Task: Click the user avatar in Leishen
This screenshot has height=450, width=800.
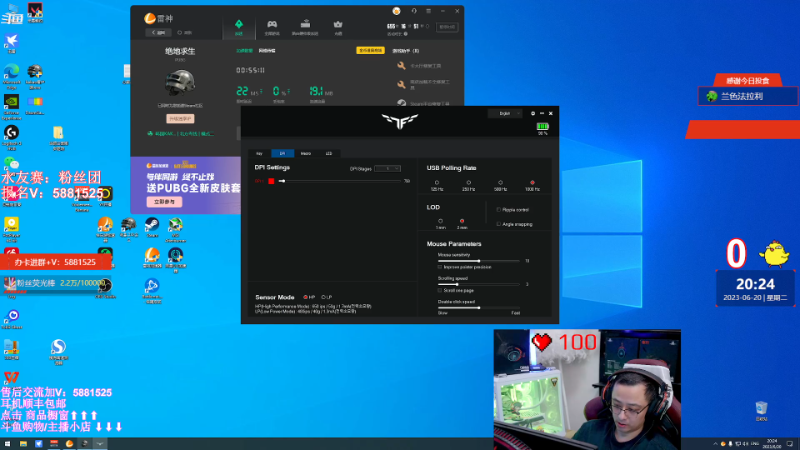Action: click(396, 11)
